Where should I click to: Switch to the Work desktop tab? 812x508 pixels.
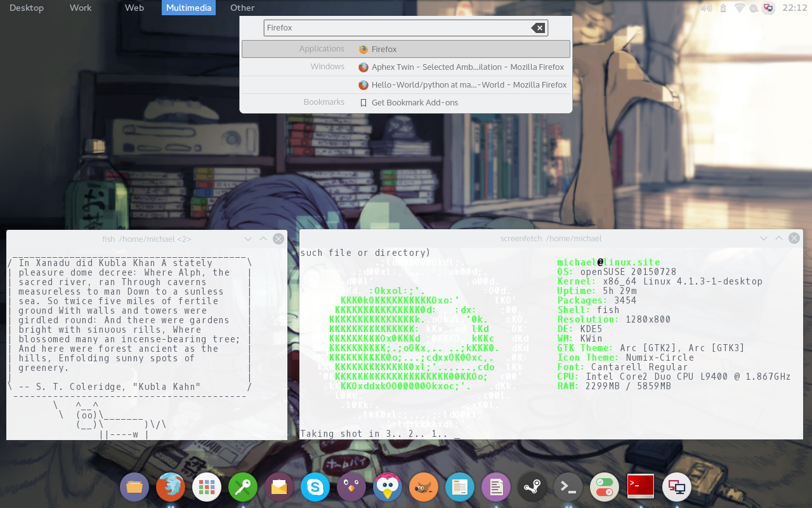pyautogui.click(x=81, y=8)
